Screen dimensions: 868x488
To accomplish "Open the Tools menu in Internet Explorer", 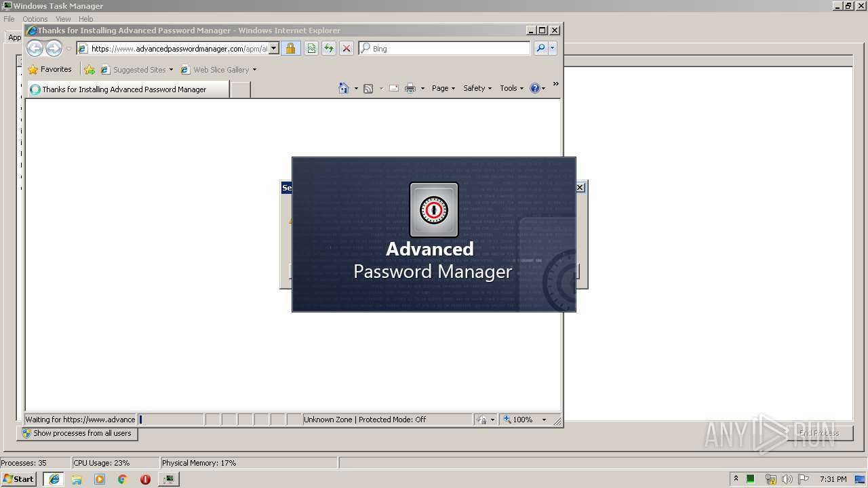I will [512, 88].
